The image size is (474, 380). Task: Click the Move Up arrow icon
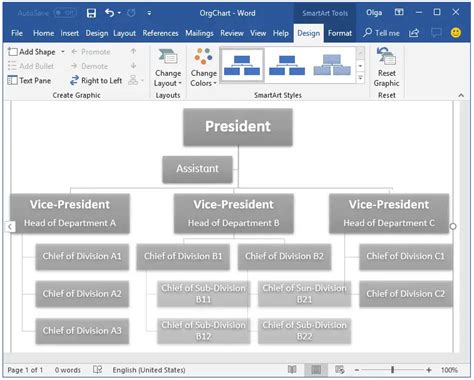click(x=133, y=51)
